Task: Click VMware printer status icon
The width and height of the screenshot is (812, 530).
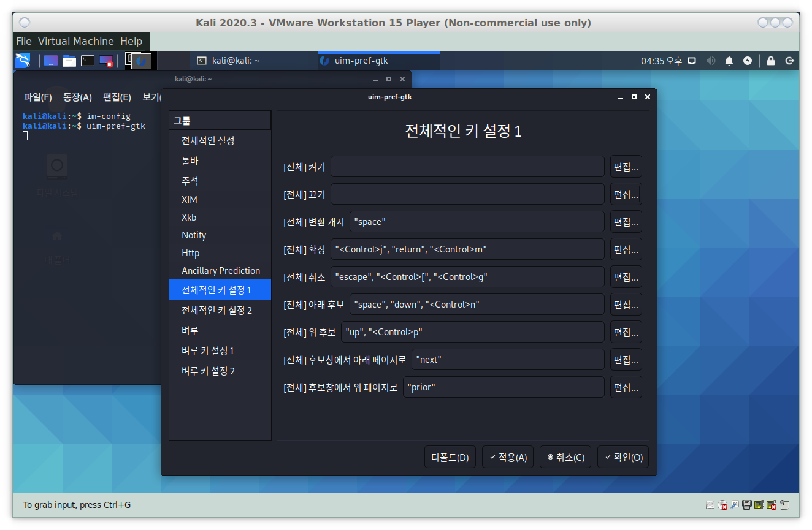Action: click(x=747, y=505)
